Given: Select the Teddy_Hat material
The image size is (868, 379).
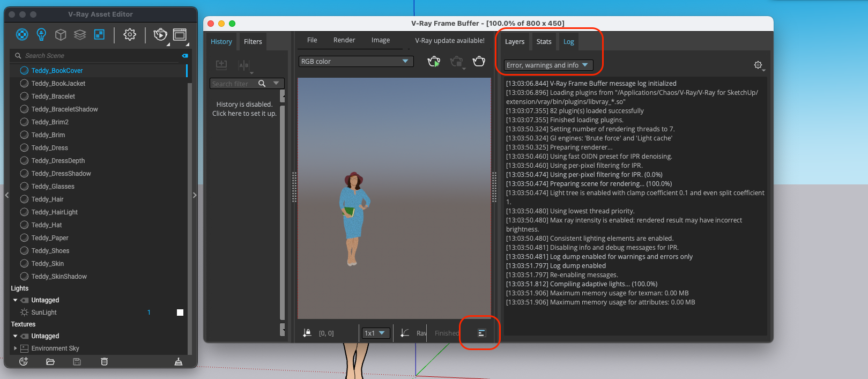Looking at the screenshot, I should pos(99,225).
